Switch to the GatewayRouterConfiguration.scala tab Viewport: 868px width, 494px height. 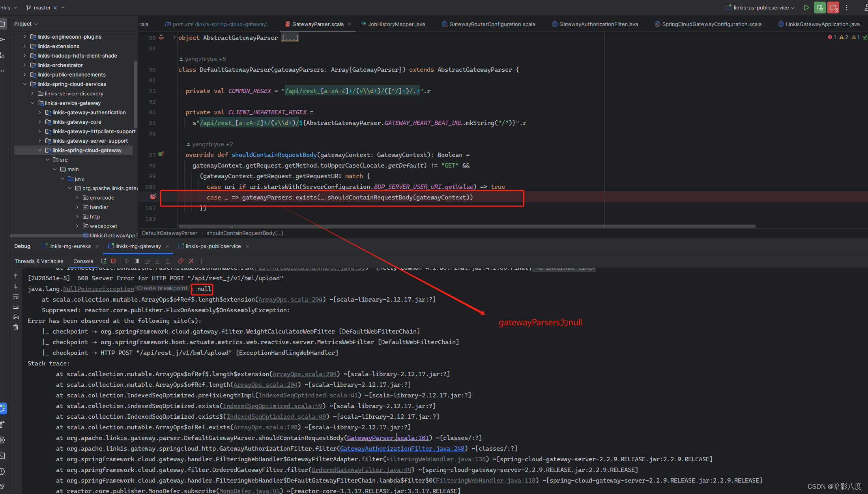(488, 24)
